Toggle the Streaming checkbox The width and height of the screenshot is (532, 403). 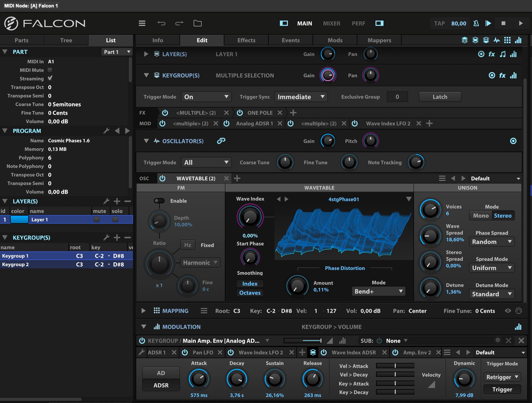click(50, 78)
